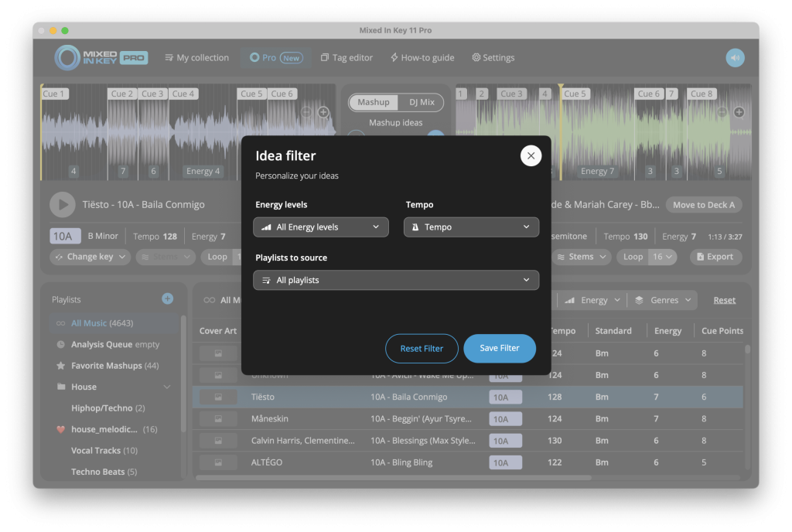Click the Mixed In Key Pro logo
The width and height of the screenshot is (792, 532).
[x=101, y=58]
